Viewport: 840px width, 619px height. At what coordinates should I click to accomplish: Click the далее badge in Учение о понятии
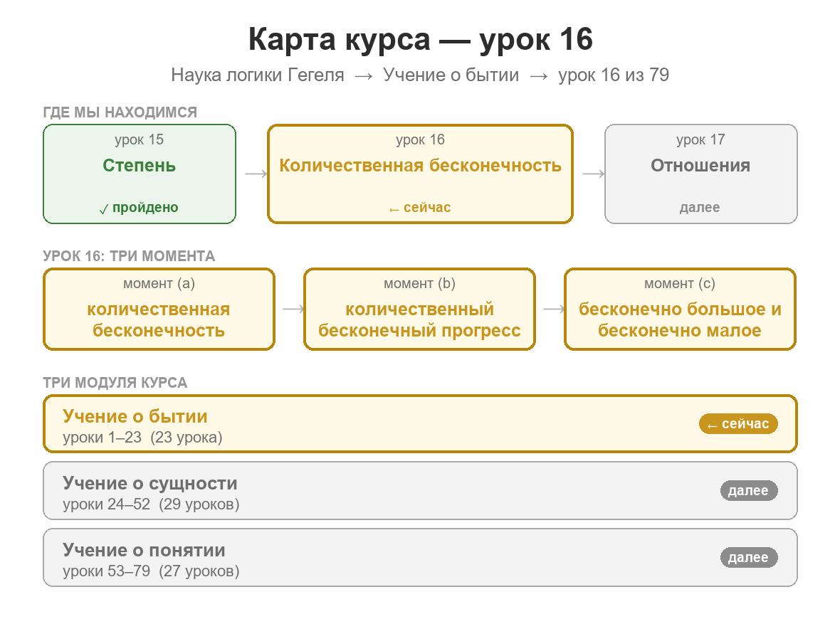coord(748,557)
